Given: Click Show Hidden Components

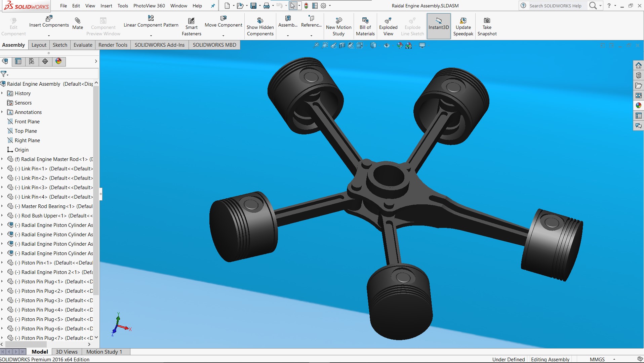Looking at the screenshot, I should pyautogui.click(x=260, y=27).
